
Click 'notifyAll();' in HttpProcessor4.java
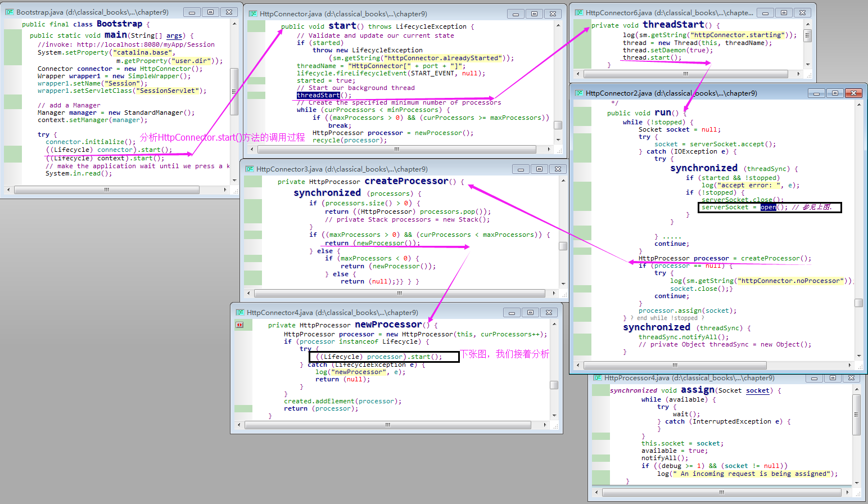click(665, 458)
